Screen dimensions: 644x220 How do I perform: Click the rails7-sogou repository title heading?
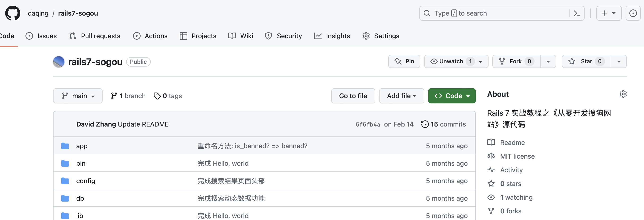tap(95, 62)
